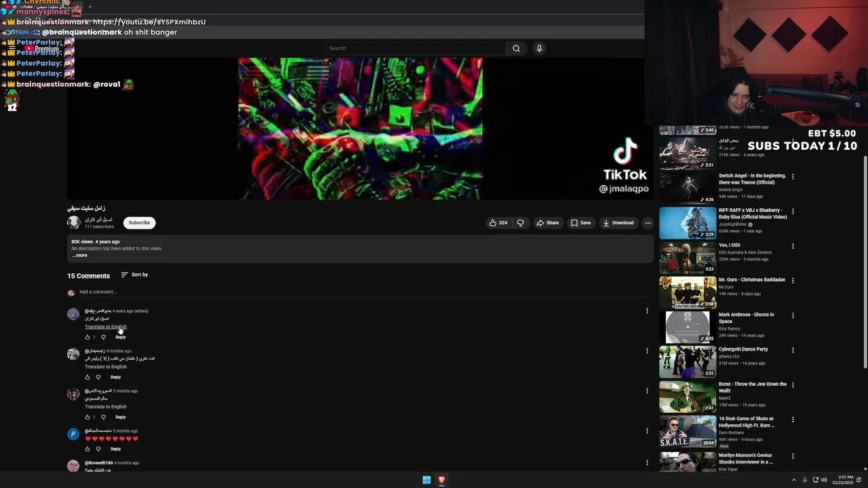Expand the system tray hidden icons chevron
Screen dimensions: 868x488
794,480
